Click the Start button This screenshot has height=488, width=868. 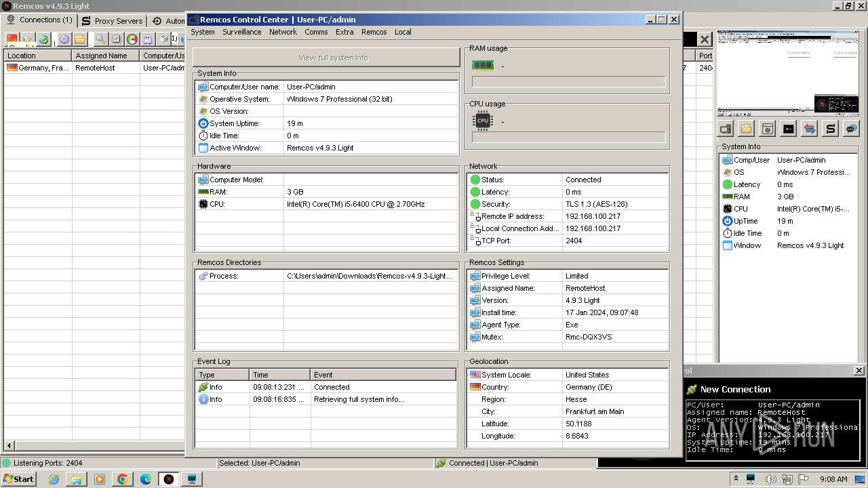19,479
